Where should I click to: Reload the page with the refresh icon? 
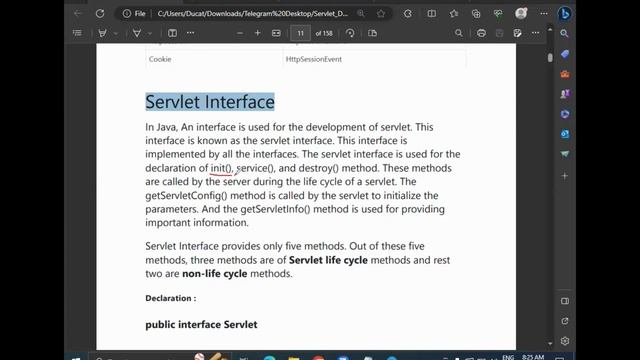pos(100,13)
